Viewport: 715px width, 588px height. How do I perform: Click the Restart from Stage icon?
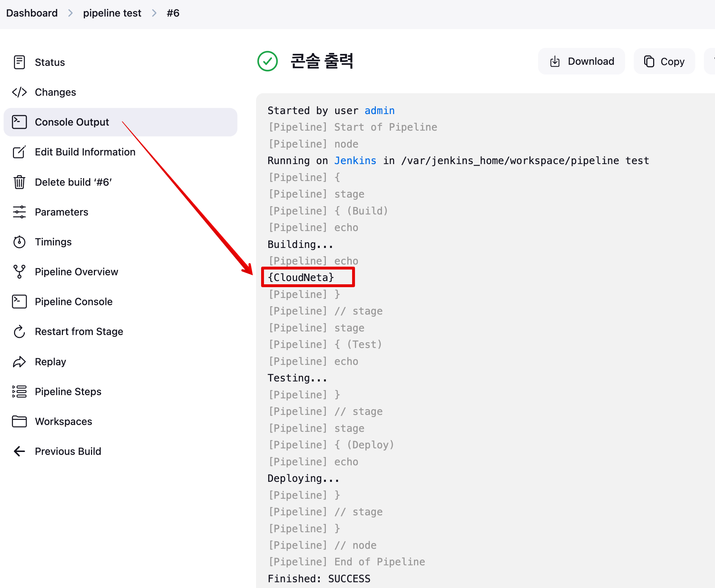[x=19, y=331]
